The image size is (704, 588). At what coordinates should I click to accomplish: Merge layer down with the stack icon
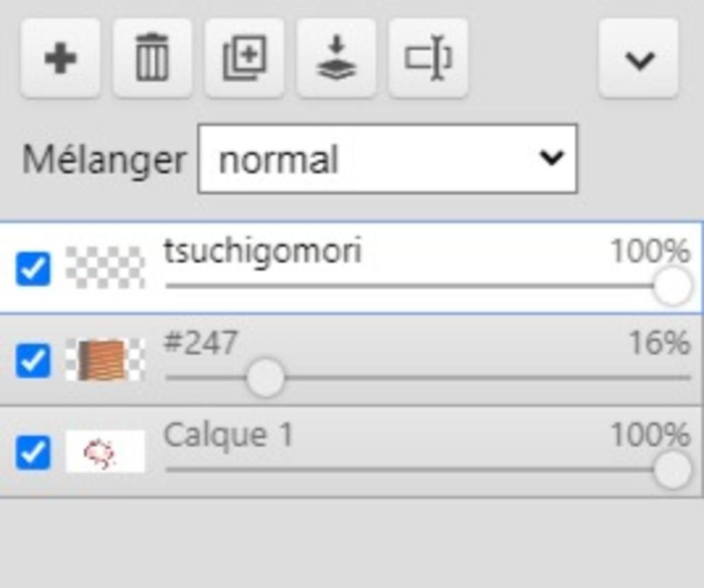[336, 59]
